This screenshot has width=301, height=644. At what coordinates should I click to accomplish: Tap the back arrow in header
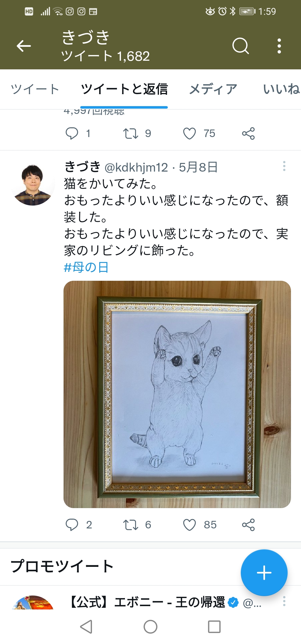pyautogui.click(x=24, y=46)
